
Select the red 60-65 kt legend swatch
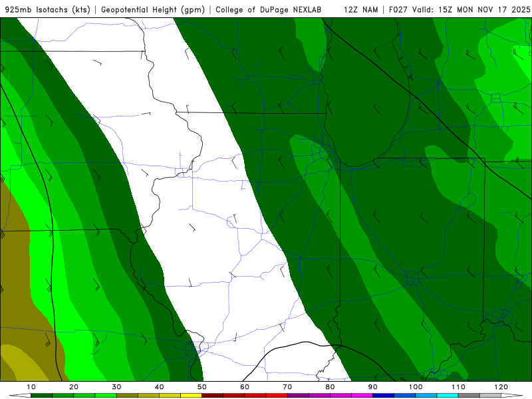tap(255, 396)
